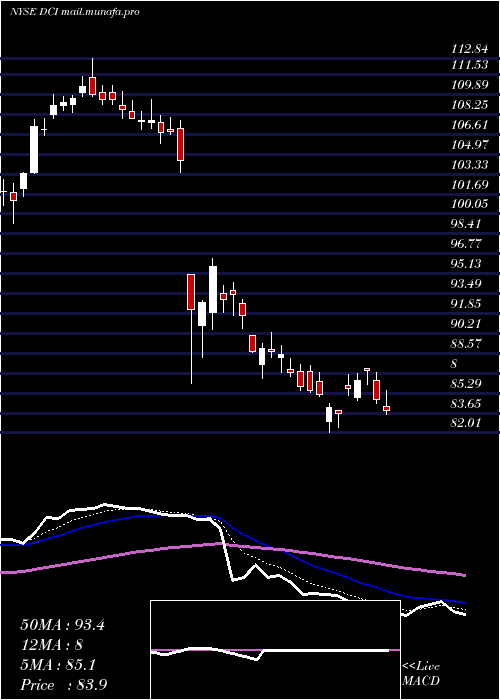Select the 5MA : 85.1 readout

pyautogui.click(x=58, y=665)
